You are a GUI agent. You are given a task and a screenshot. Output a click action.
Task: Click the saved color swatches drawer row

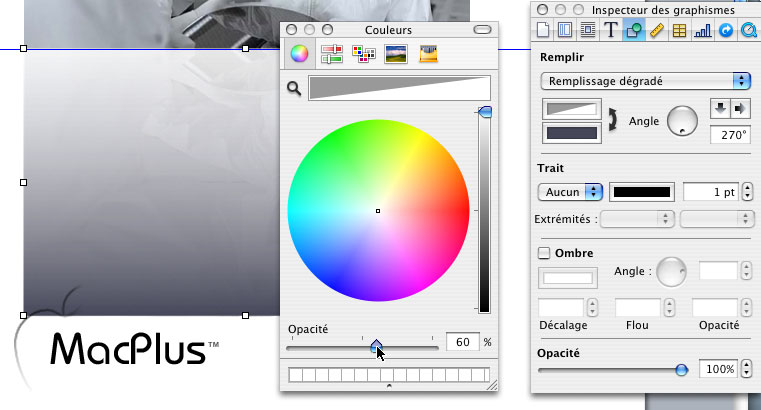coord(389,375)
